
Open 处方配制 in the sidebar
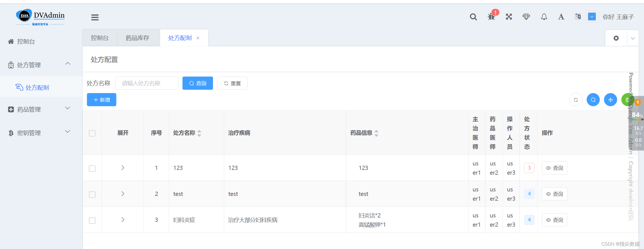click(x=41, y=87)
